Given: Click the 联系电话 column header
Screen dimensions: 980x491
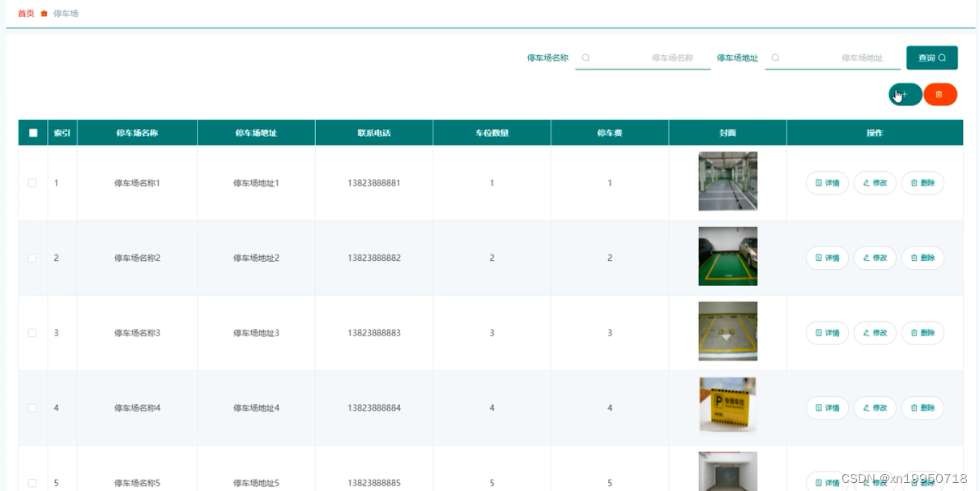Looking at the screenshot, I should pyautogui.click(x=374, y=133).
